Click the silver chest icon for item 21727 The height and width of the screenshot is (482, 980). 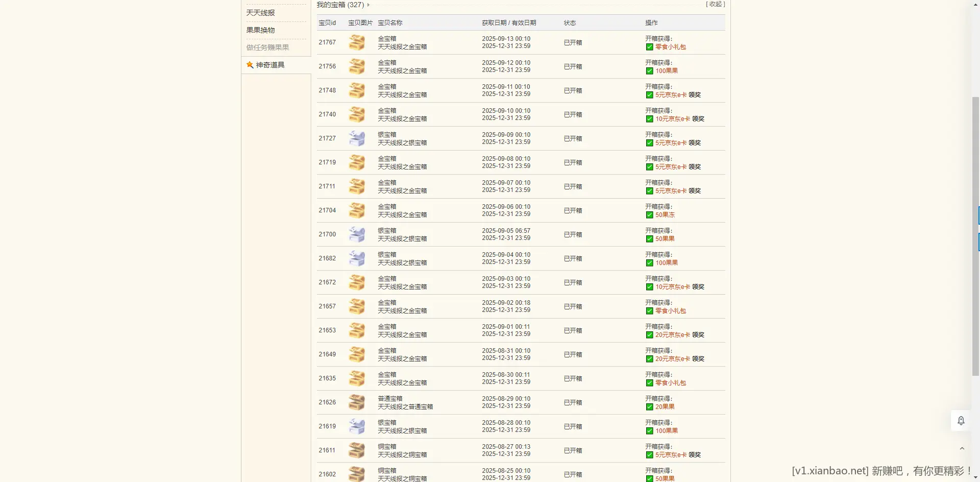pyautogui.click(x=357, y=138)
